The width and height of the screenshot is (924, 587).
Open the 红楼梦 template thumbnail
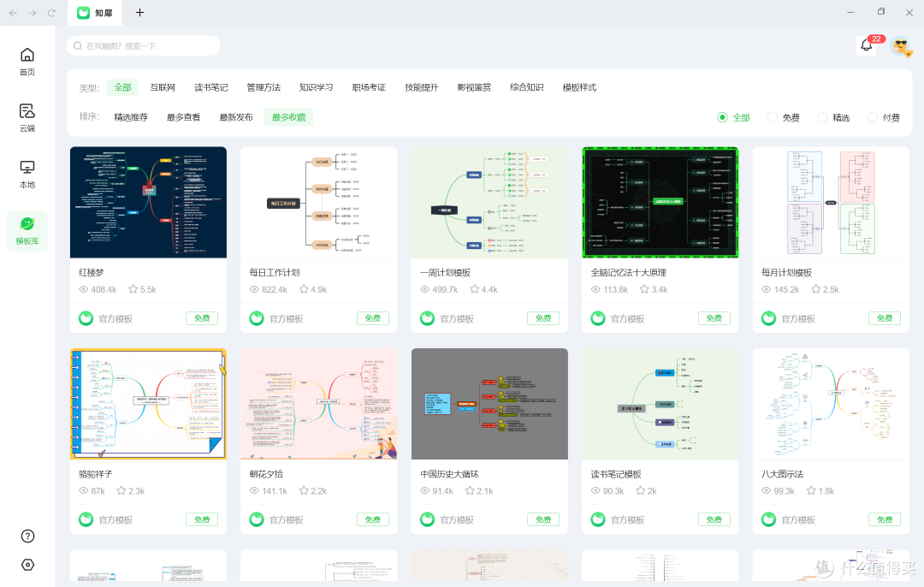[x=148, y=202]
